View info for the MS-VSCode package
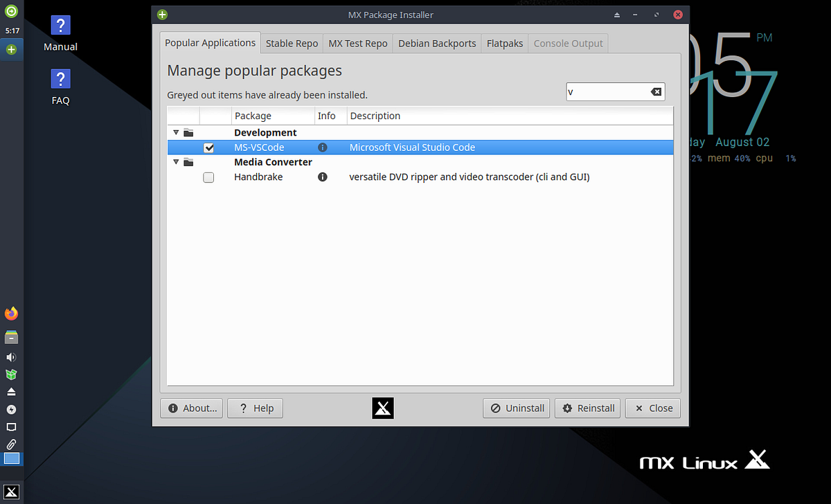 [322, 147]
